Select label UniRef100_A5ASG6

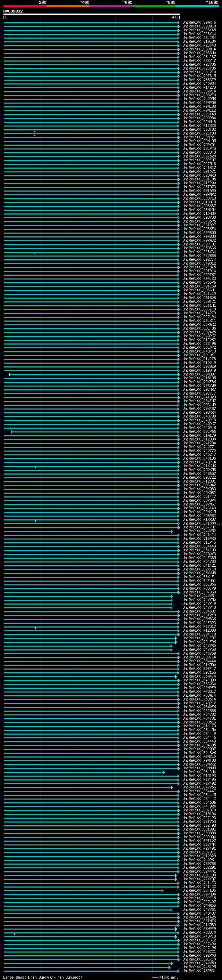pos(199,248)
